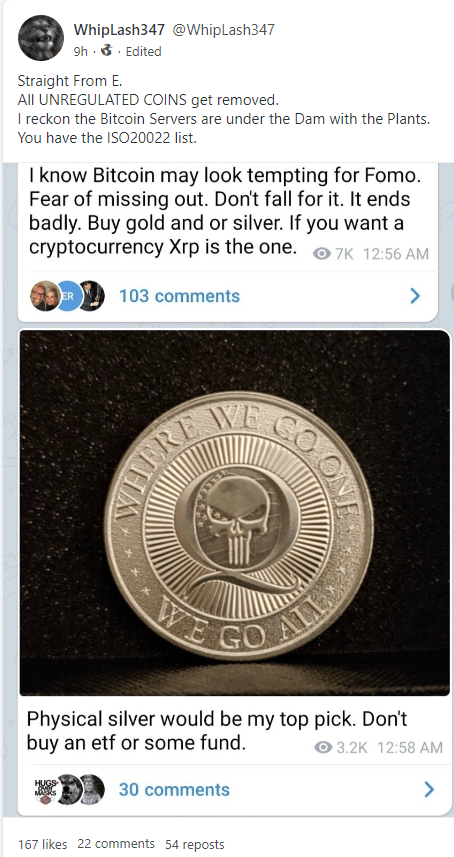This screenshot has height=857, width=454.
Task: Open the silver Q coin image
Action: (234, 512)
